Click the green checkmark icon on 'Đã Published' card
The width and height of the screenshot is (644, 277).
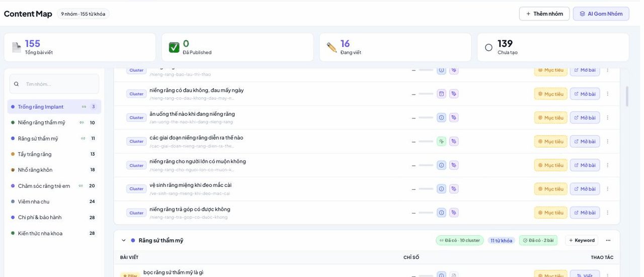tap(174, 47)
